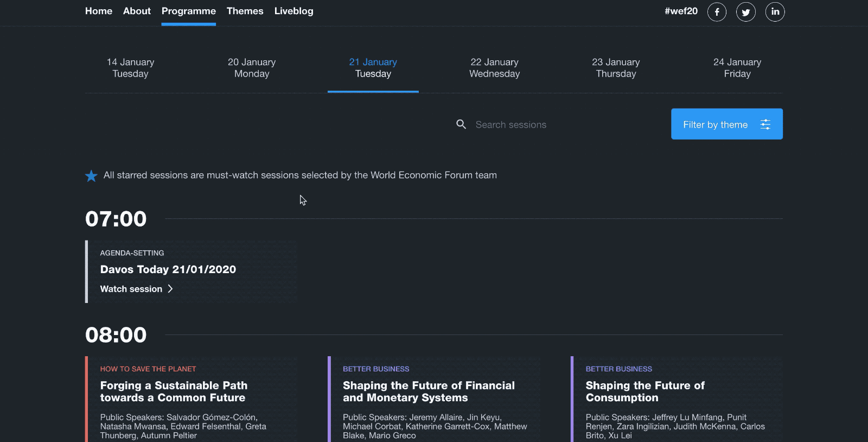The image size is (868, 442).
Task: Open the Twitter share icon
Action: pos(746,12)
